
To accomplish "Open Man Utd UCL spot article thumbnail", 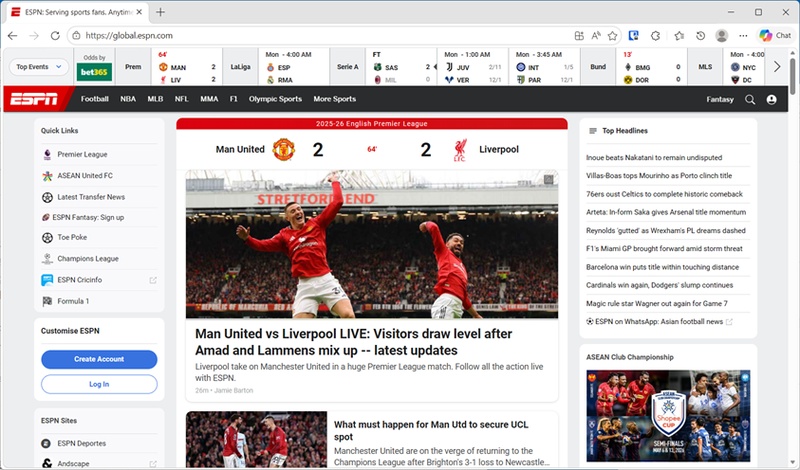I will coord(257,439).
